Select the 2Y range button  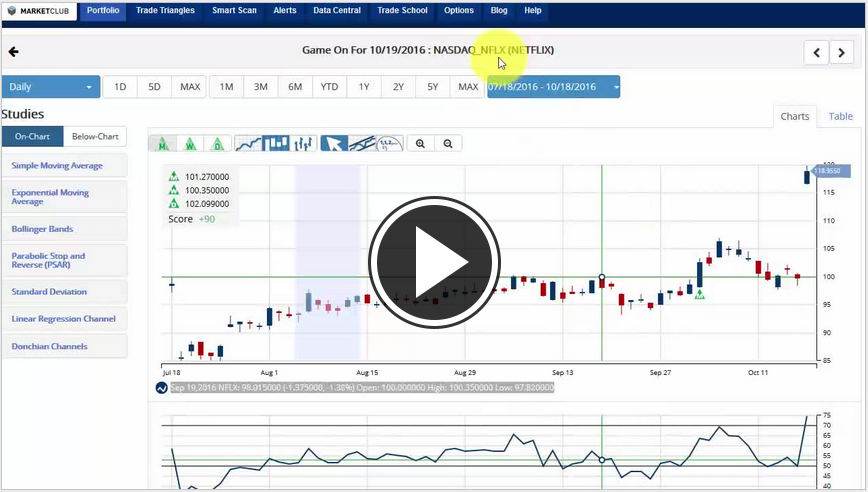[398, 87]
